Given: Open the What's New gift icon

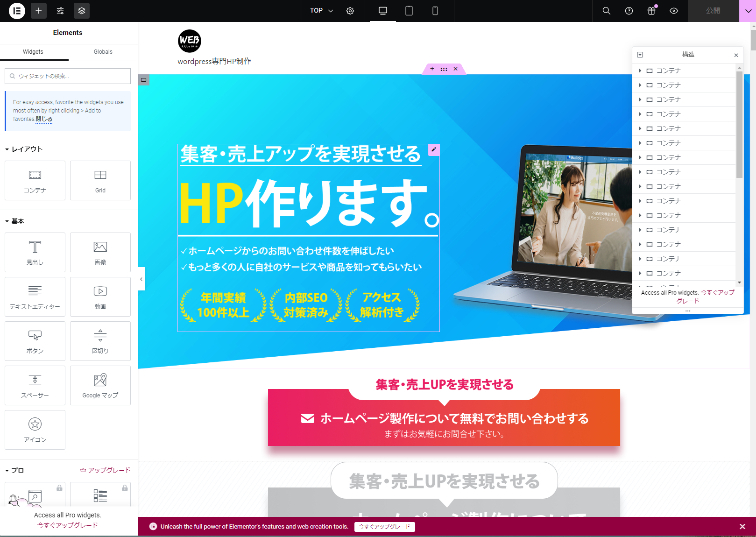Looking at the screenshot, I should (x=651, y=11).
